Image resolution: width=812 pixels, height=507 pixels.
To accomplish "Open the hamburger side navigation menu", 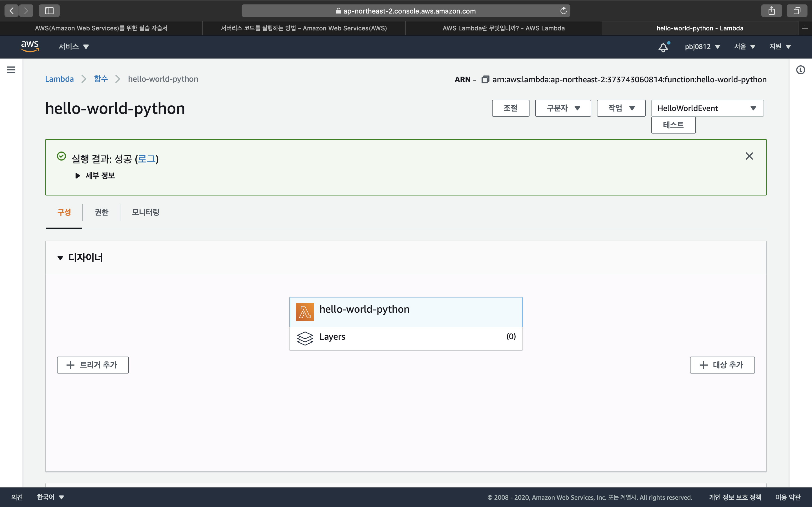I will pos(11,70).
